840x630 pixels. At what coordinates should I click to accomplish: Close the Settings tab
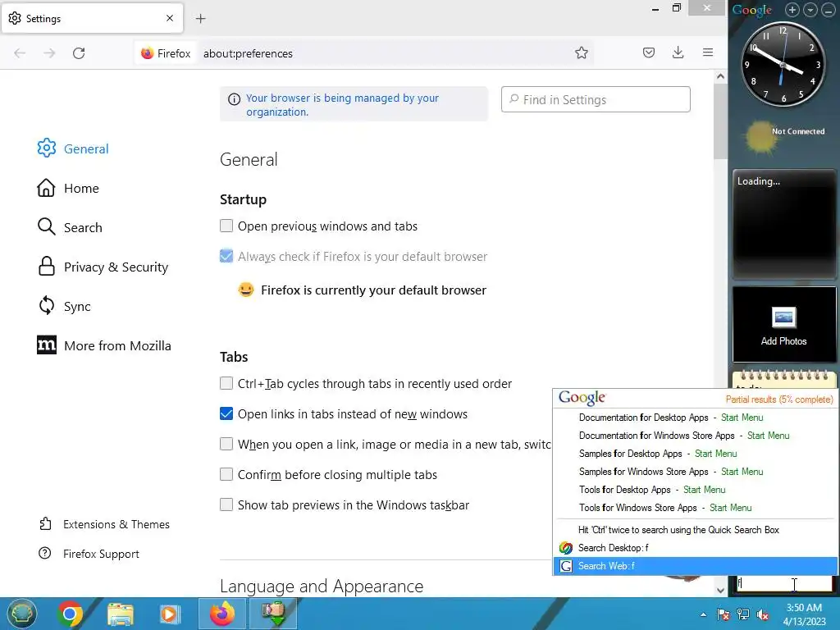point(170,18)
